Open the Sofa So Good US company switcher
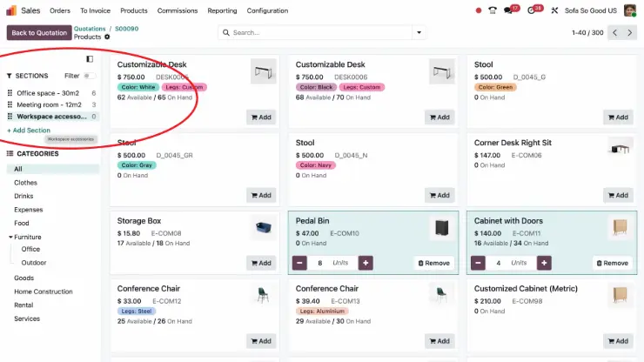Viewport: 644px width, 362px height. (591, 10)
